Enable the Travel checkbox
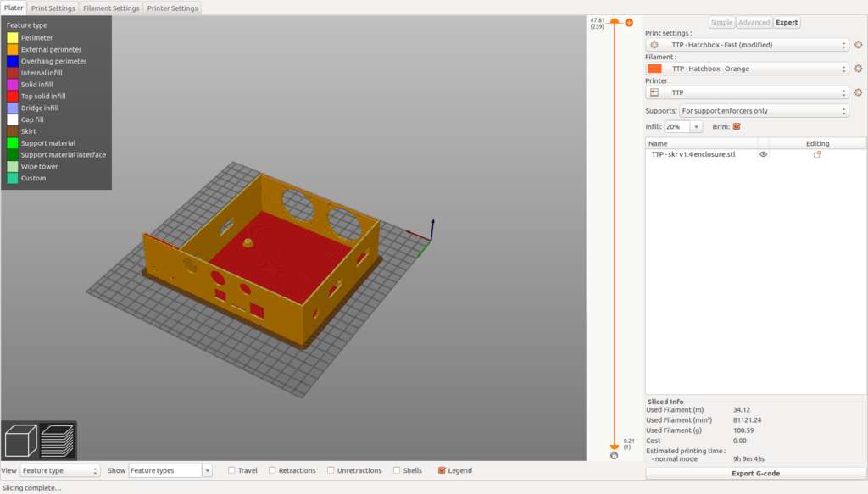 232,470
